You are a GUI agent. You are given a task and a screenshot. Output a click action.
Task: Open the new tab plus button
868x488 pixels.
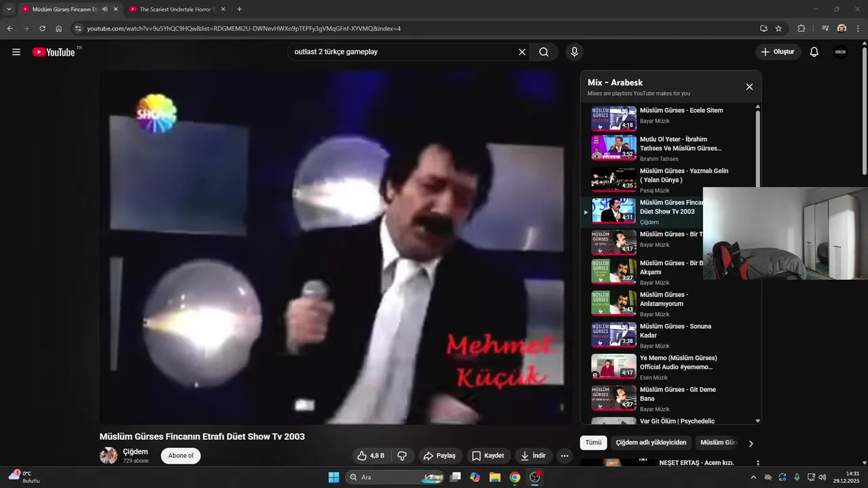click(x=239, y=9)
